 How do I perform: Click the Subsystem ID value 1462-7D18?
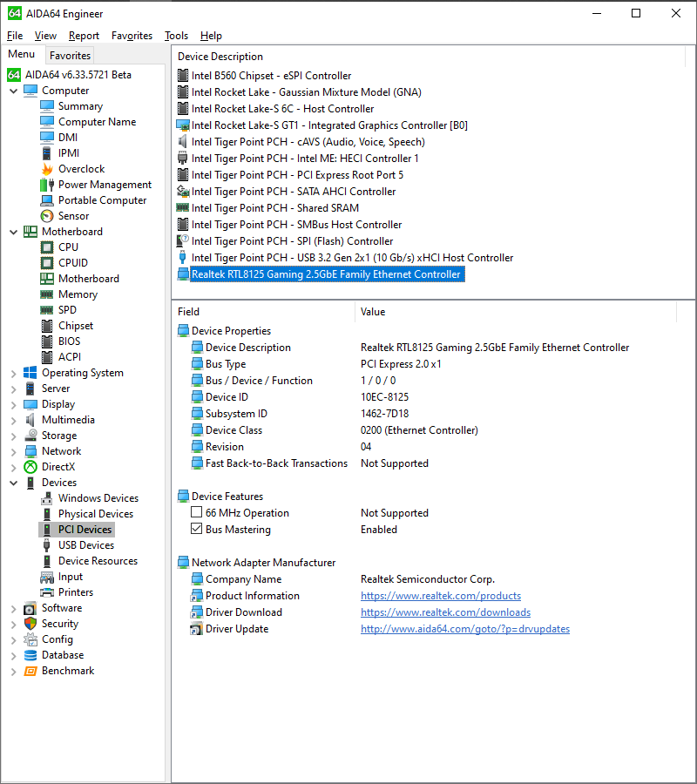tap(384, 414)
